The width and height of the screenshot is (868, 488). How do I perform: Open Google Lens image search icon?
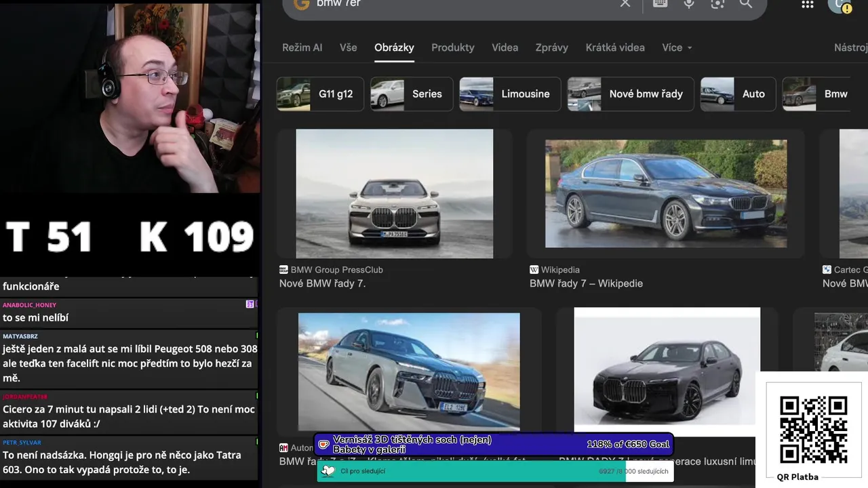point(717,3)
